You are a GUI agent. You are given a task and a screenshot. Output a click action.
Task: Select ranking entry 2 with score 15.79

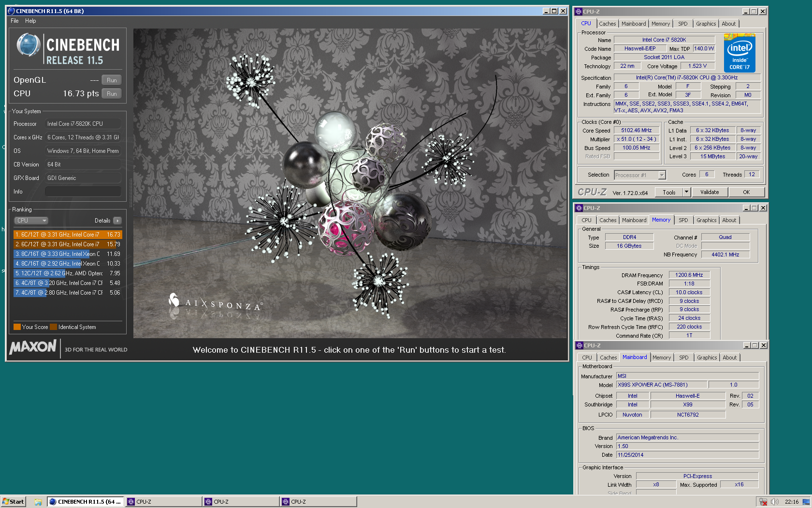click(68, 244)
